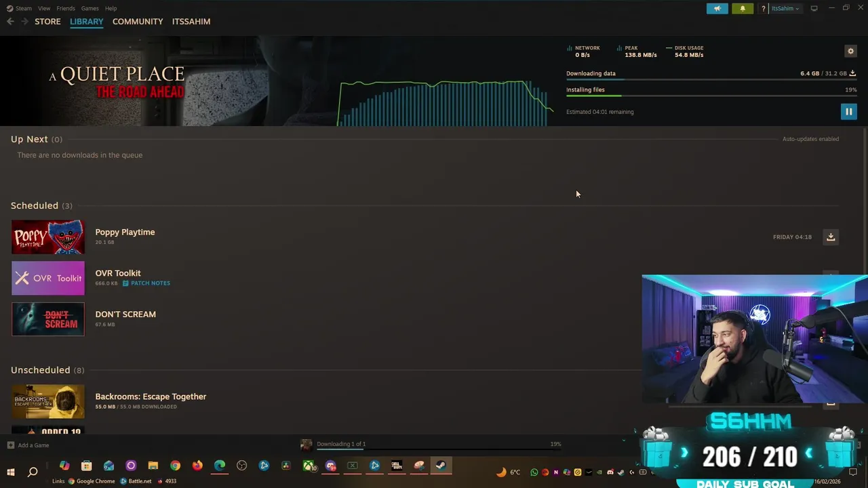Click the A Quiet Place banner title
The image size is (868, 488).
tap(117, 82)
